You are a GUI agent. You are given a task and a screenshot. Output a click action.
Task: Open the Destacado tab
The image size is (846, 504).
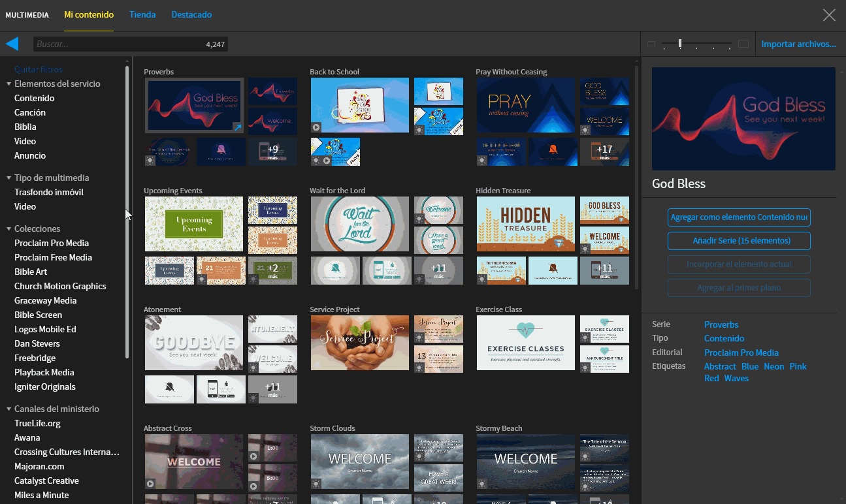point(191,14)
